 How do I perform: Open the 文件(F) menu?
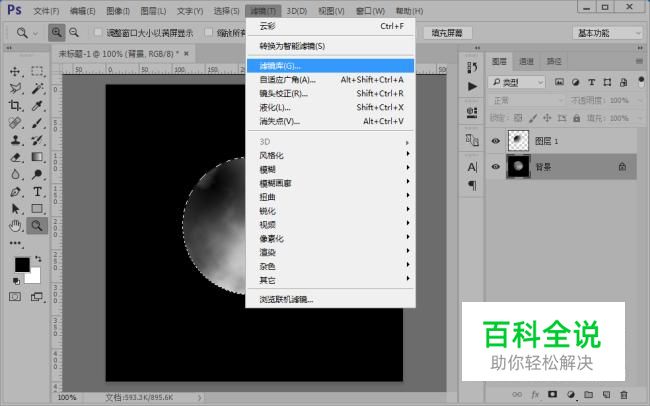pyautogui.click(x=46, y=11)
